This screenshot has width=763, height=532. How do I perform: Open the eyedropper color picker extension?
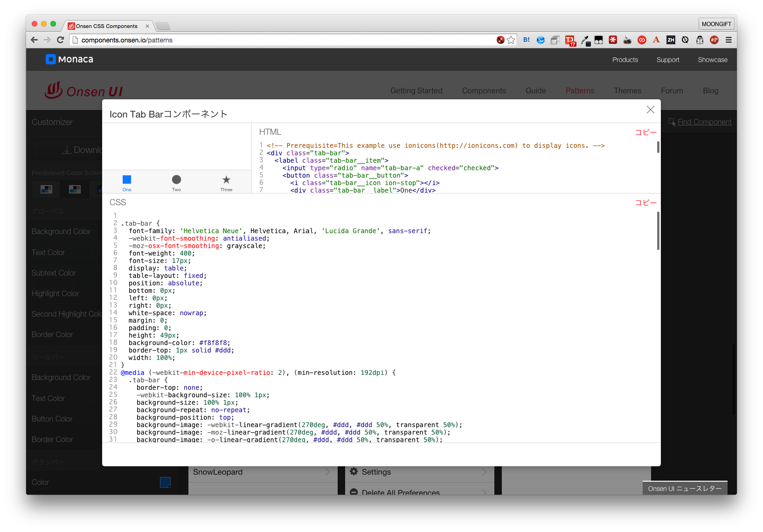coord(585,40)
